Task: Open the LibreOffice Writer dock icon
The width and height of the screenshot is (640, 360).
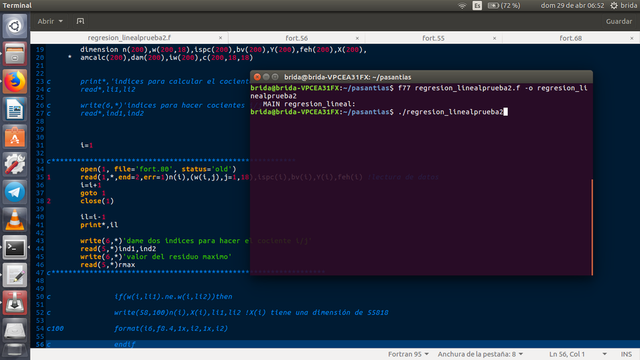Action: click(x=15, y=109)
